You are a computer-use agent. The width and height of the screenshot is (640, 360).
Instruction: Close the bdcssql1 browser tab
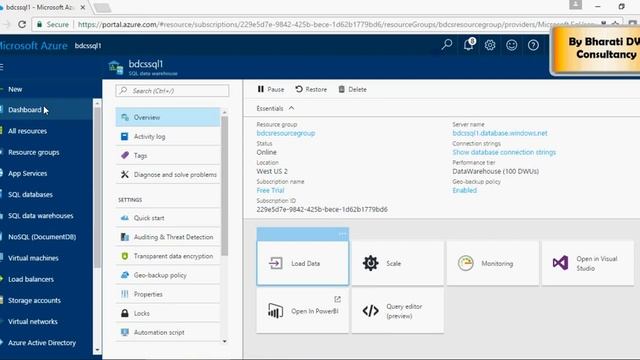(x=82, y=7)
